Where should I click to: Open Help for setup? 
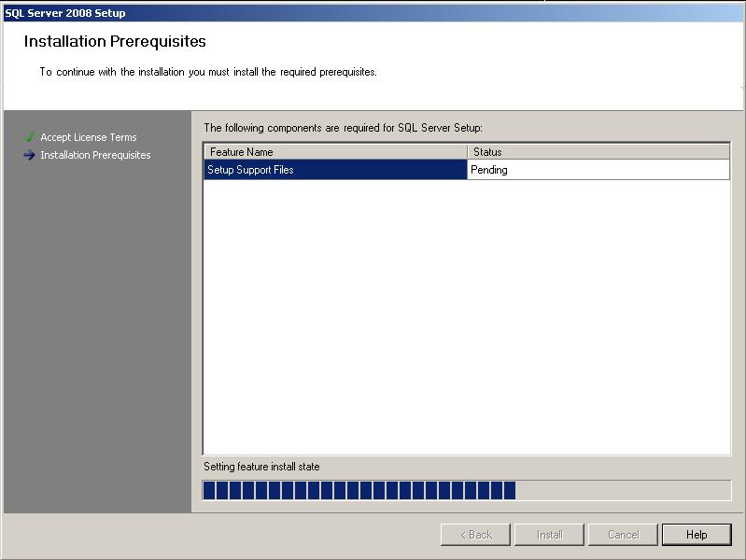tap(697, 535)
